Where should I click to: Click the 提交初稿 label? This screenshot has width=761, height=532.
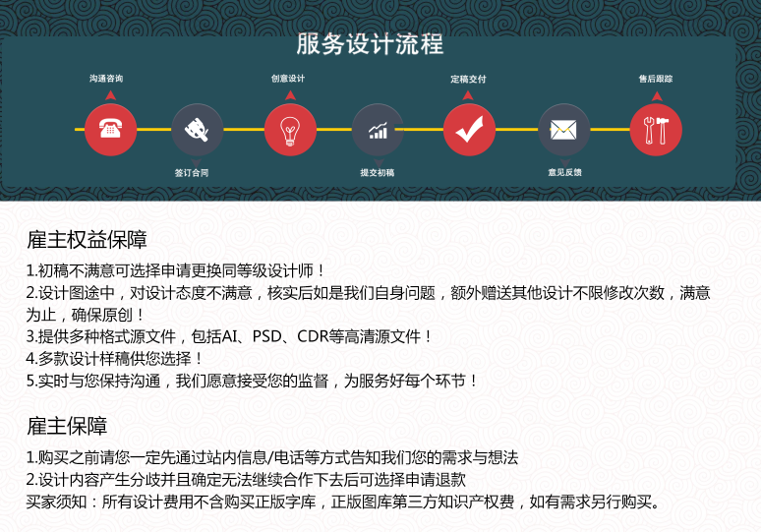(378, 173)
